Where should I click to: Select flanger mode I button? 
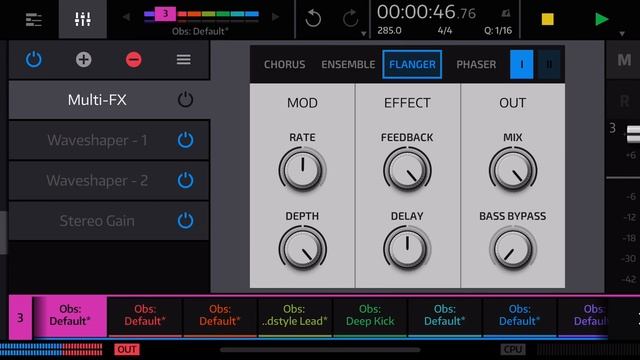(x=522, y=64)
